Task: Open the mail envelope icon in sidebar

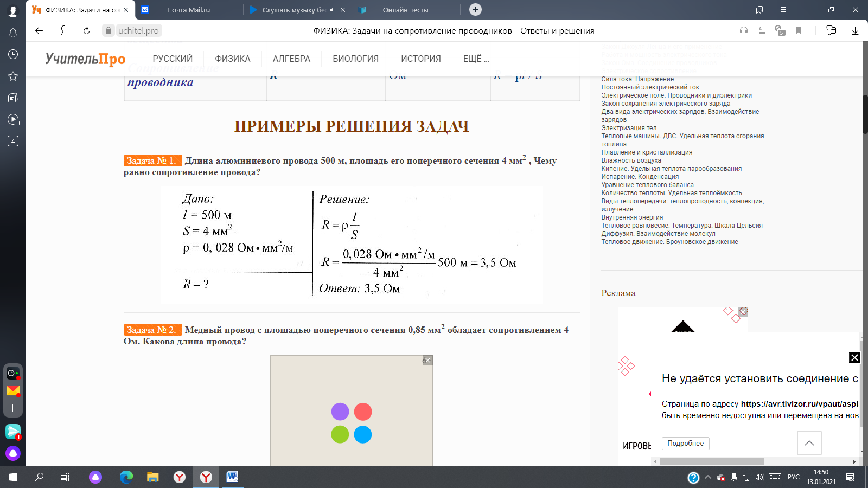Action: 13,390
